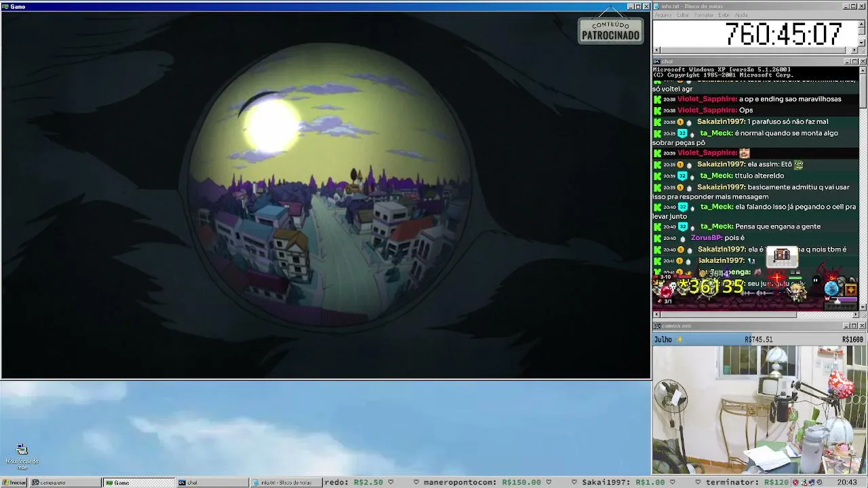Open the Exibir menu in Notepad
Image resolution: width=868 pixels, height=488 pixels.
point(724,15)
